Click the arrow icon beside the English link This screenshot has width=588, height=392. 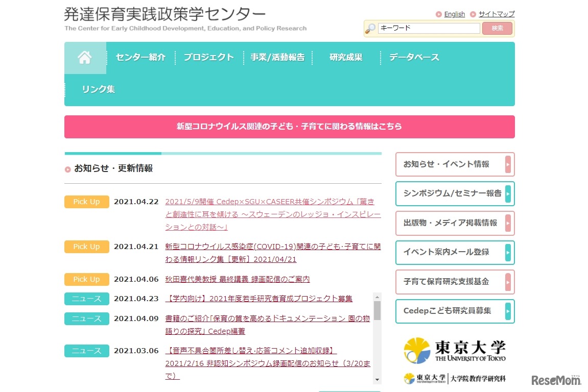(438, 14)
